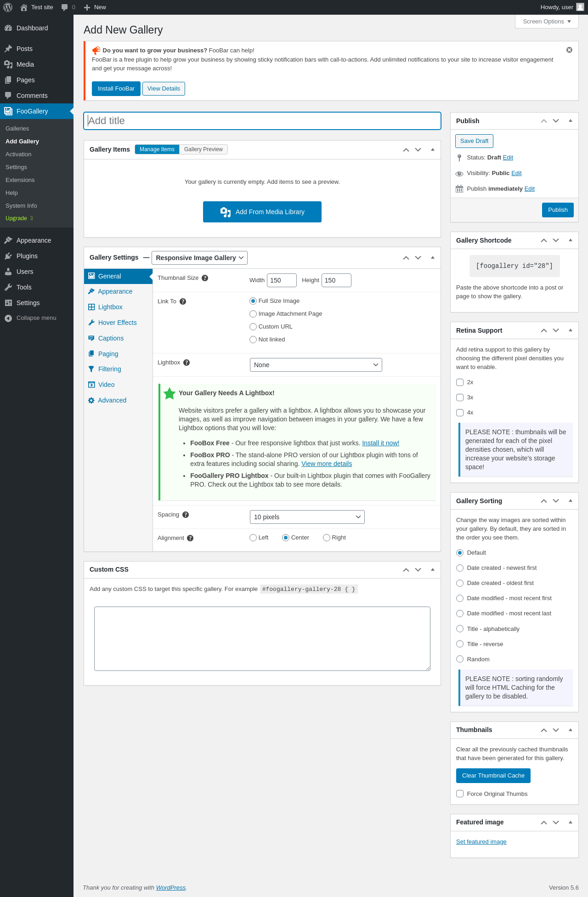Collapse the Custom CSS panel triangle
The image size is (588, 897).
coord(433,570)
